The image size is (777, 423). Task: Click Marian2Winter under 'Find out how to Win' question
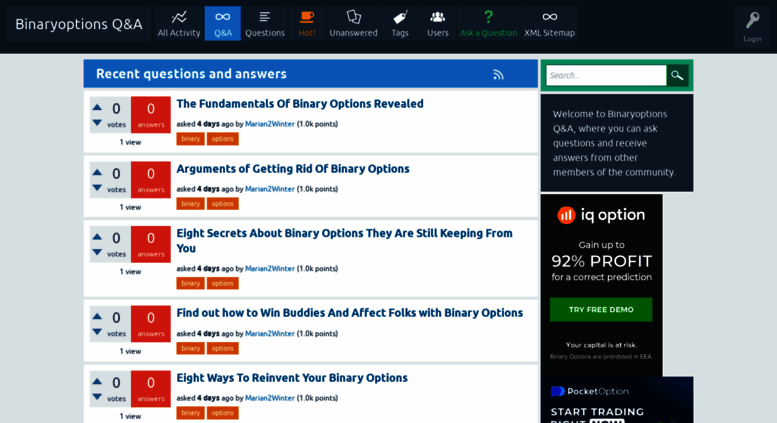click(270, 333)
